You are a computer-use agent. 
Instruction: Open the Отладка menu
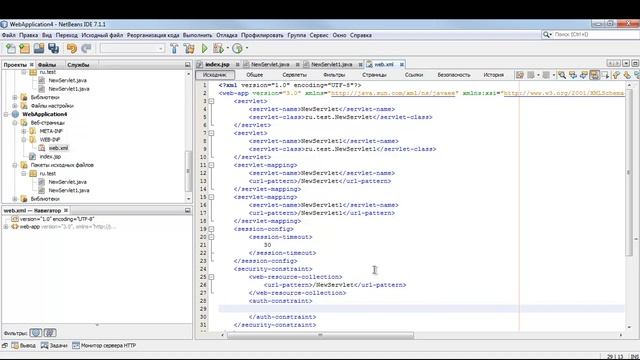coord(227,35)
